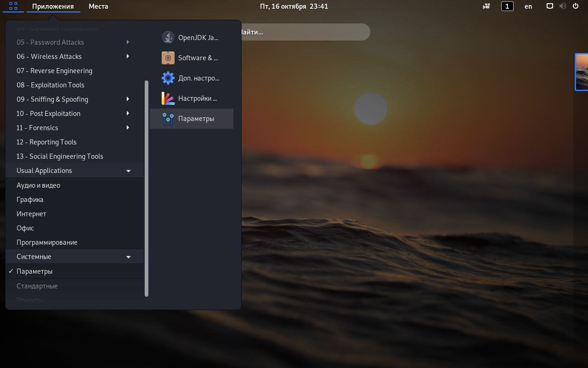Click the Software & ... label text

[198, 58]
